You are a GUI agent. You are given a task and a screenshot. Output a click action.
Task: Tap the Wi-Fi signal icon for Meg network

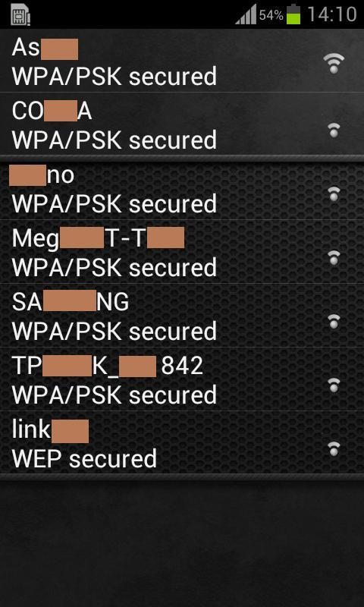pyautogui.click(x=334, y=257)
